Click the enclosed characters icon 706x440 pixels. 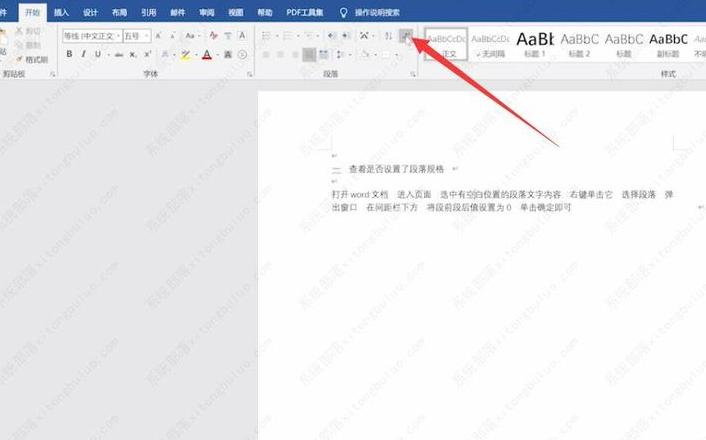242,54
